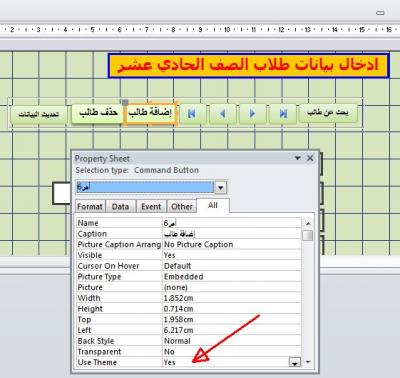Click the previous record arrow button
The height and width of the screenshot is (378, 400).
[223, 114]
